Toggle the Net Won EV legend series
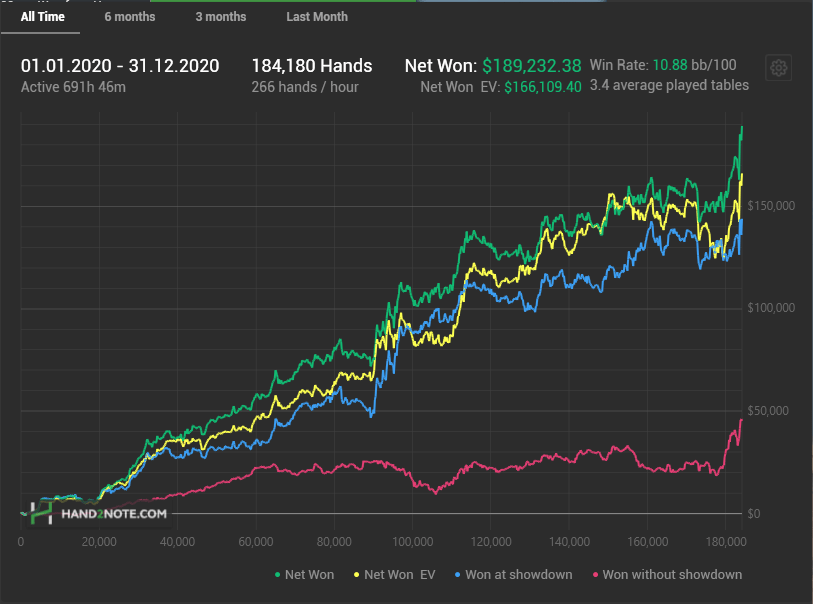 click(394, 574)
